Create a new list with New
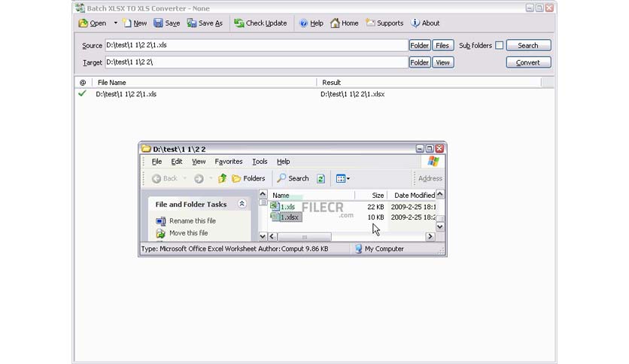629x364 pixels. coord(135,23)
